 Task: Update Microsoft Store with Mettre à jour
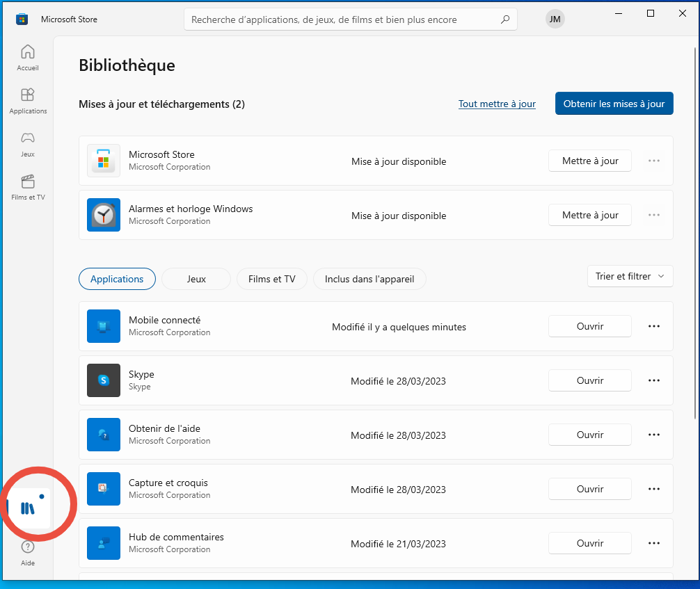(x=590, y=161)
